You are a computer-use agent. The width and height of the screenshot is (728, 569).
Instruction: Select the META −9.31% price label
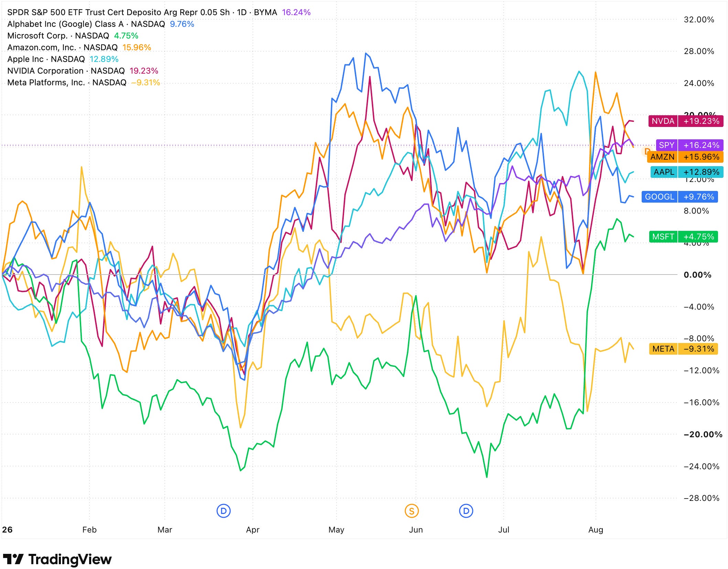(x=684, y=349)
